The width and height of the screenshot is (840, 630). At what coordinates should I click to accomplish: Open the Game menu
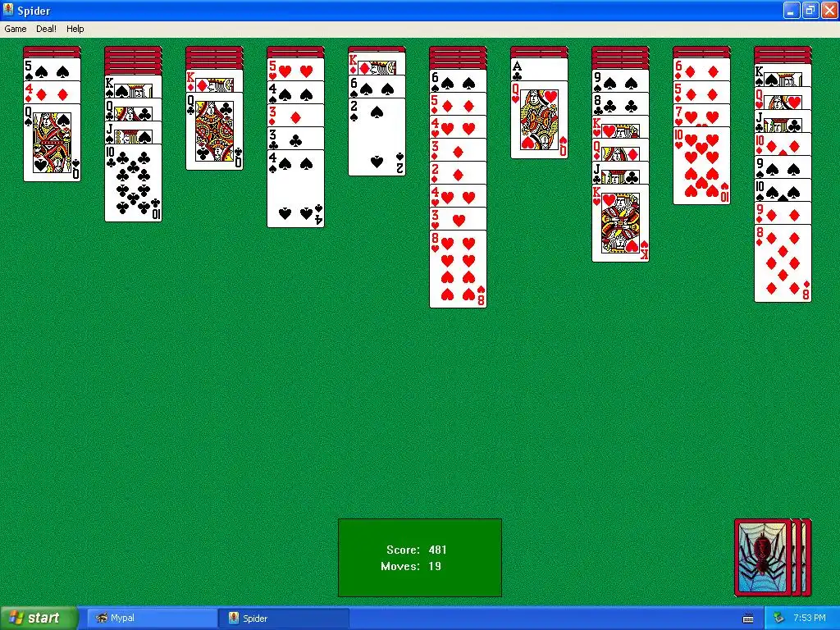(15, 29)
